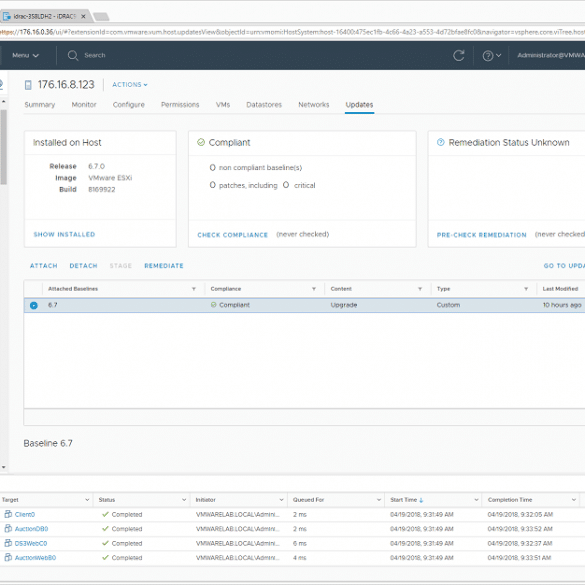Image resolution: width=585 pixels, height=585 pixels.
Task: Switch to the Configure tab
Action: pos(128,105)
